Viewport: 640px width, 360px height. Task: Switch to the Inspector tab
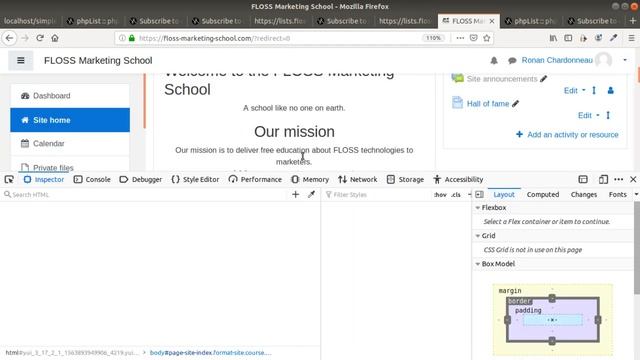44,179
